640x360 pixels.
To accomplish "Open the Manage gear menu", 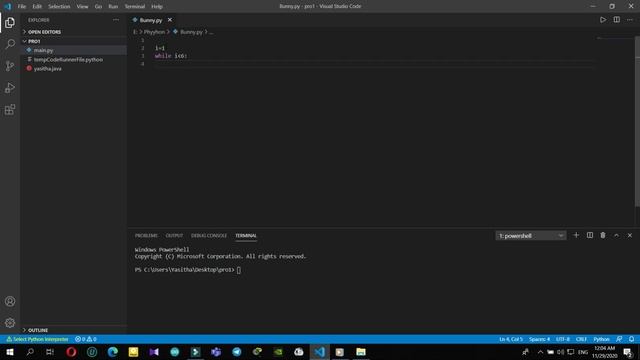I will point(10,323).
